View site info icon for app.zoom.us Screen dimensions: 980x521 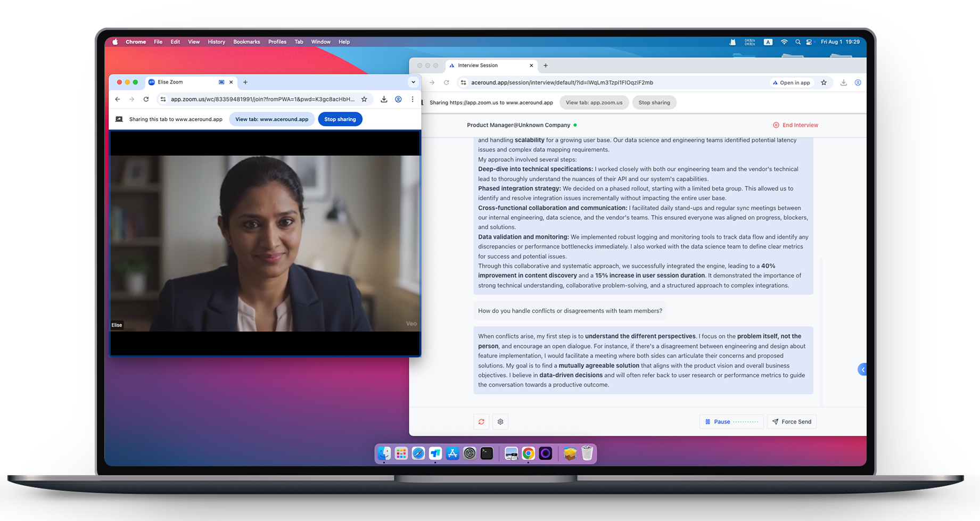click(163, 99)
